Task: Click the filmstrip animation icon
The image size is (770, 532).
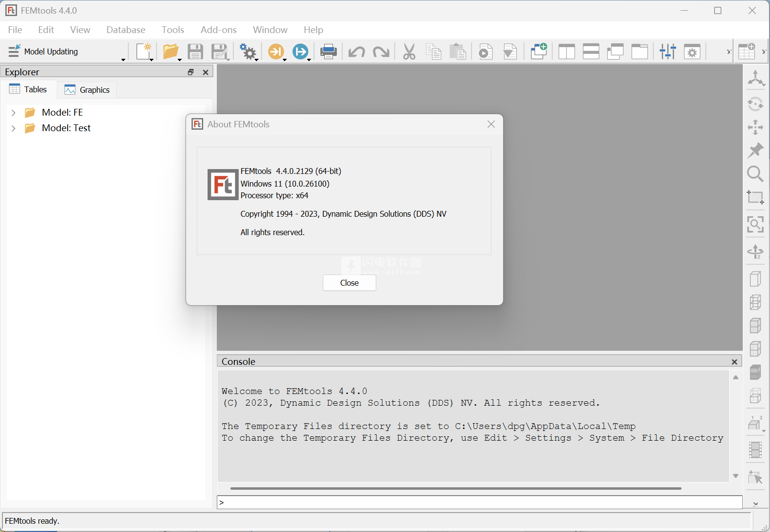Action: [755, 450]
